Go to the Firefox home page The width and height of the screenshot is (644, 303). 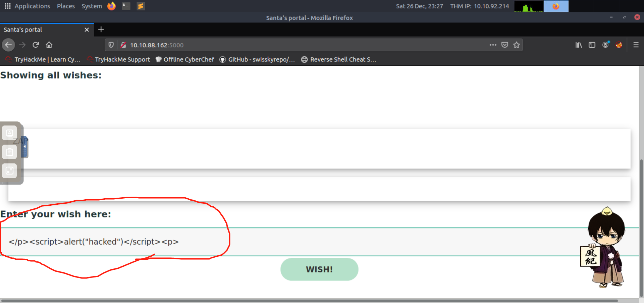point(49,45)
